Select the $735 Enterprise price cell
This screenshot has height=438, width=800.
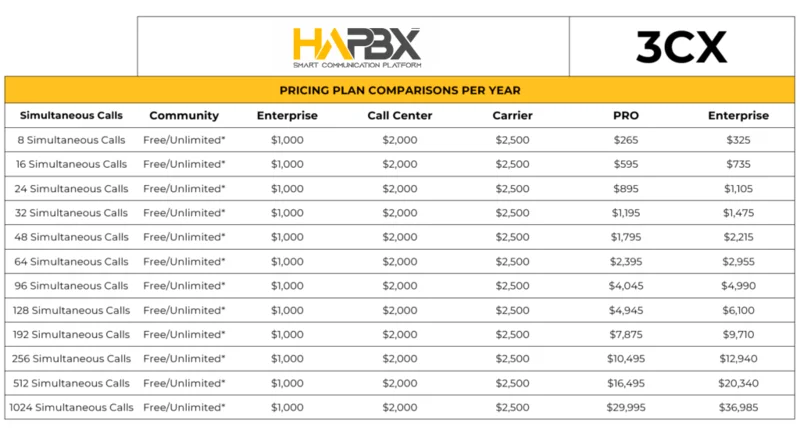pos(738,164)
